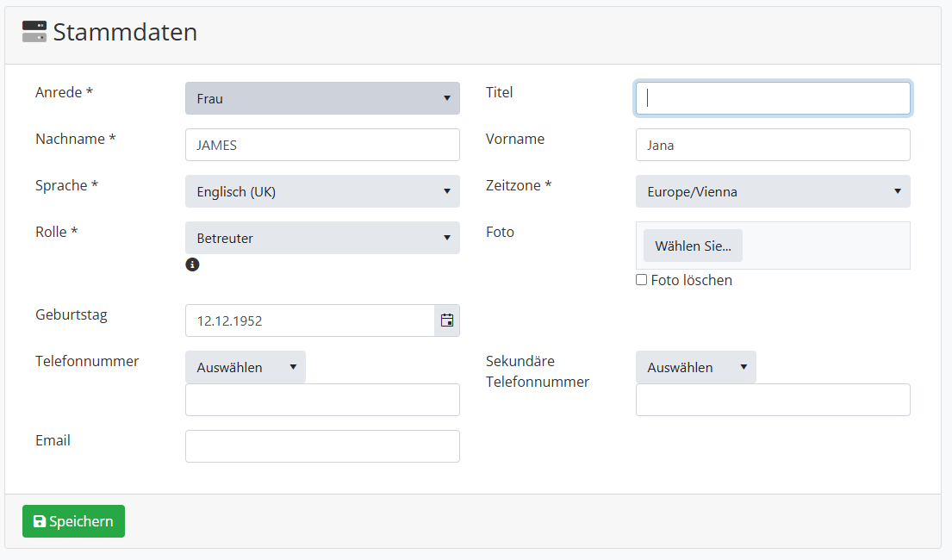Focus the Titel text field
The width and height of the screenshot is (952, 560).
point(772,98)
